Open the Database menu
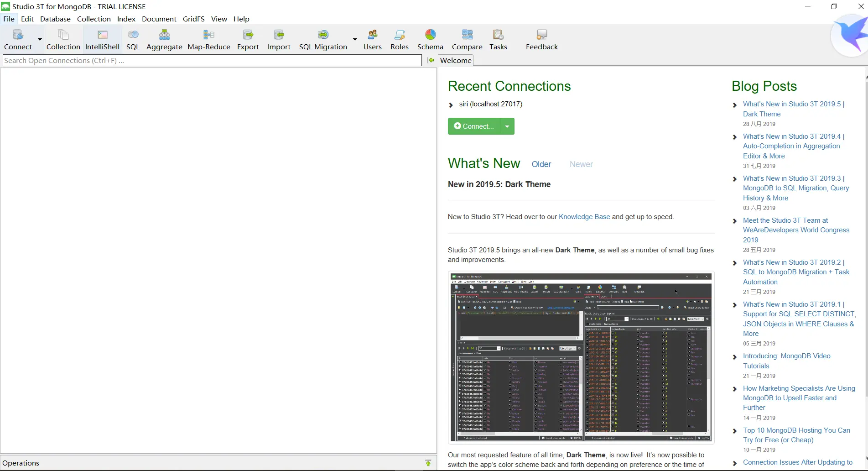Screen dimensions: 868x471 55,19
